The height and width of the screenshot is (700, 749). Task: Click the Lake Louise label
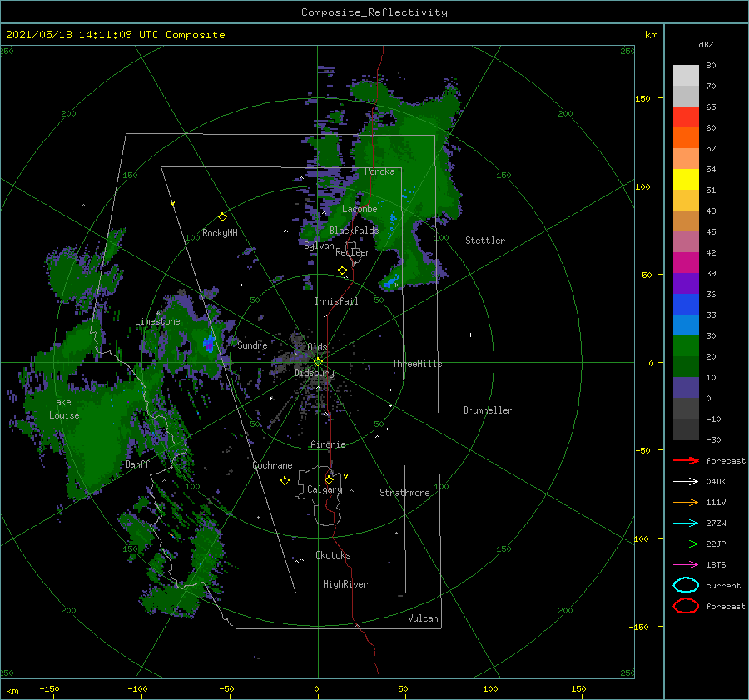tap(64, 409)
